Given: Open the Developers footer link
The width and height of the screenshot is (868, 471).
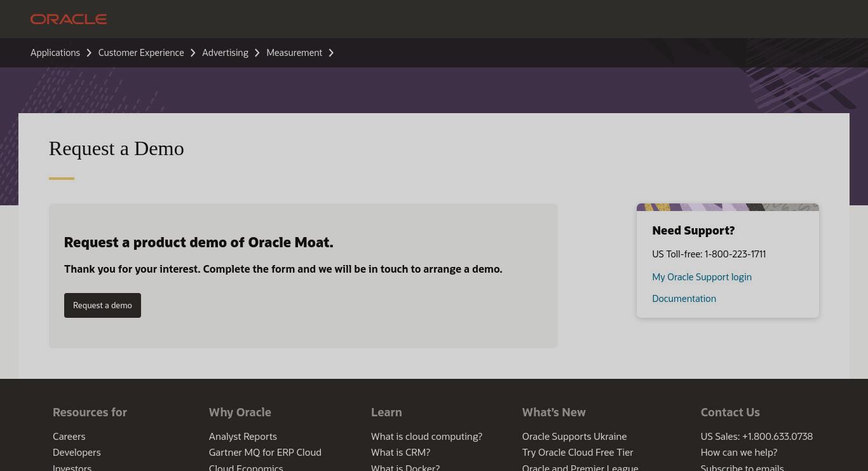Looking at the screenshot, I should pyautogui.click(x=76, y=453).
